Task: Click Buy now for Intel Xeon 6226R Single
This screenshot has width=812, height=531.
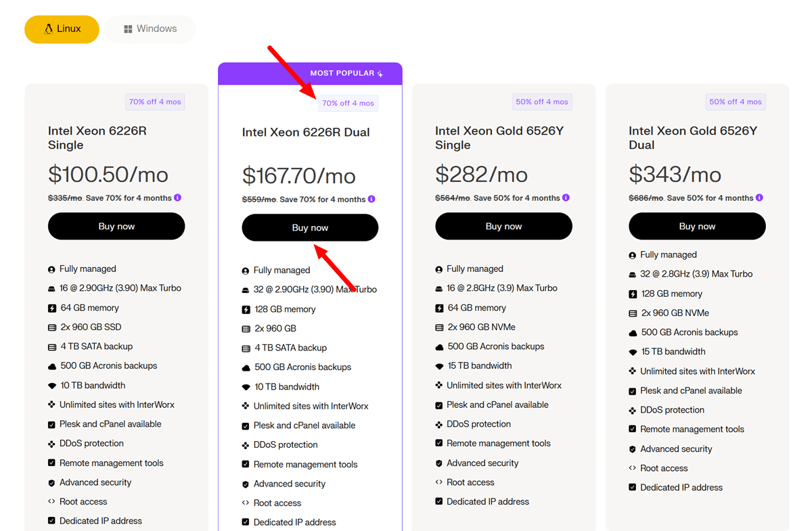Action: (116, 225)
